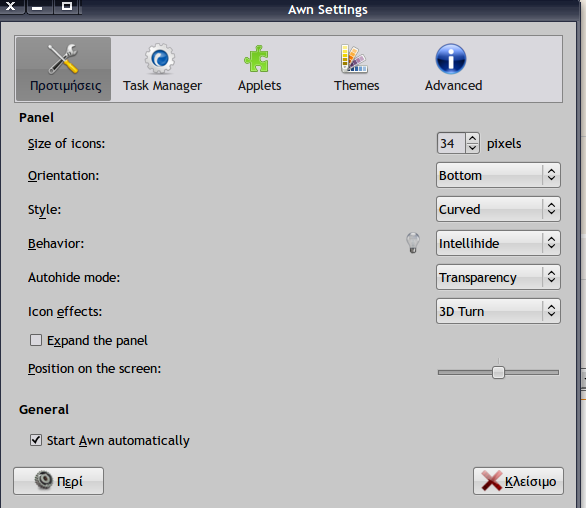This screenshot has width=586, height=508.
Task: Click the Task Manager gear icon
Action: point(160,59)
